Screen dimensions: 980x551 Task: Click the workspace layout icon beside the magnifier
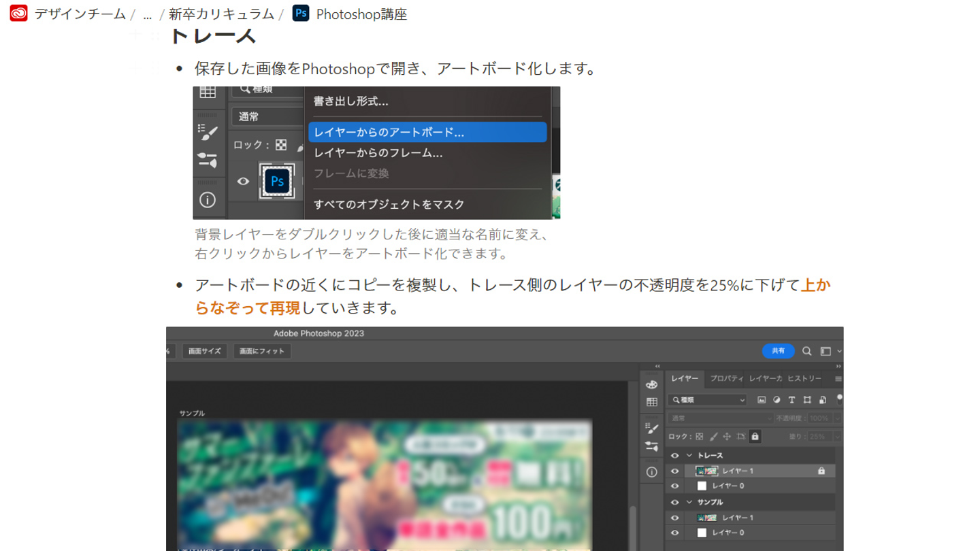pyautogui.click(x=826, y=351)
